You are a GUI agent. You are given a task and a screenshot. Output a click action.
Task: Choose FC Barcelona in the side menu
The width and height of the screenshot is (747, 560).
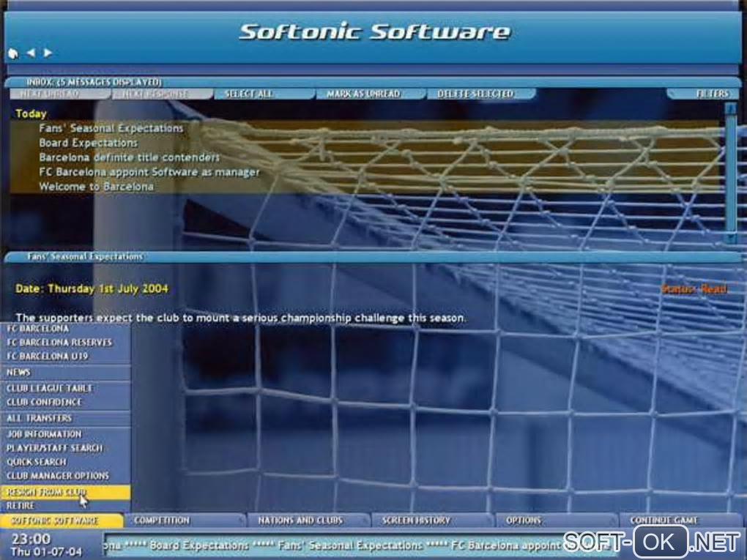(65, 329)
